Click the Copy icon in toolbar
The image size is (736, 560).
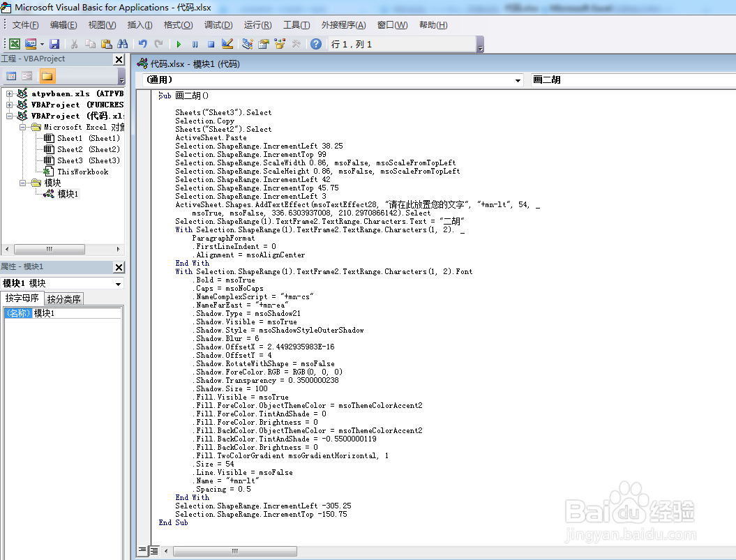[x=90, y=44]
